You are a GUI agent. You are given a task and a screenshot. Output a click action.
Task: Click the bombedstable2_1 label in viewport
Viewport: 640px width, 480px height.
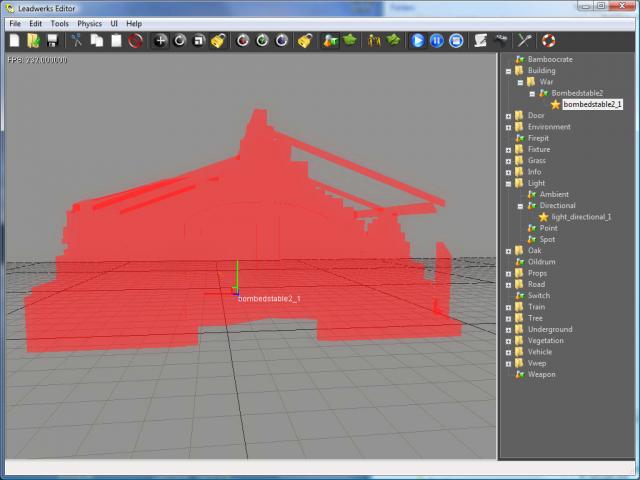coord(269,299)
